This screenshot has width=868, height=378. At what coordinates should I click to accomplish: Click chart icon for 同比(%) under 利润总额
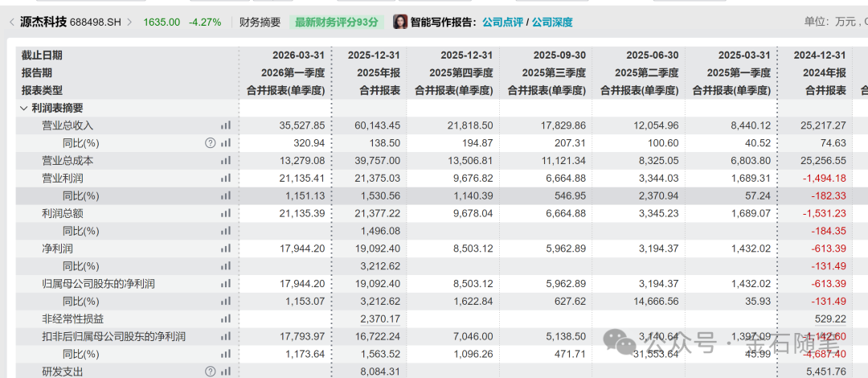225,231
